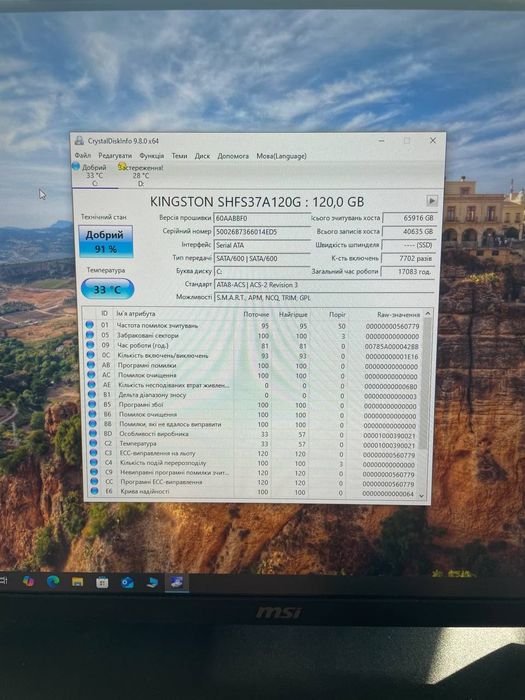The height and width of the screenshot is (700, 525).
Task: Click the Добрий 91 % health status box
Action: click(x=106, y=242)
